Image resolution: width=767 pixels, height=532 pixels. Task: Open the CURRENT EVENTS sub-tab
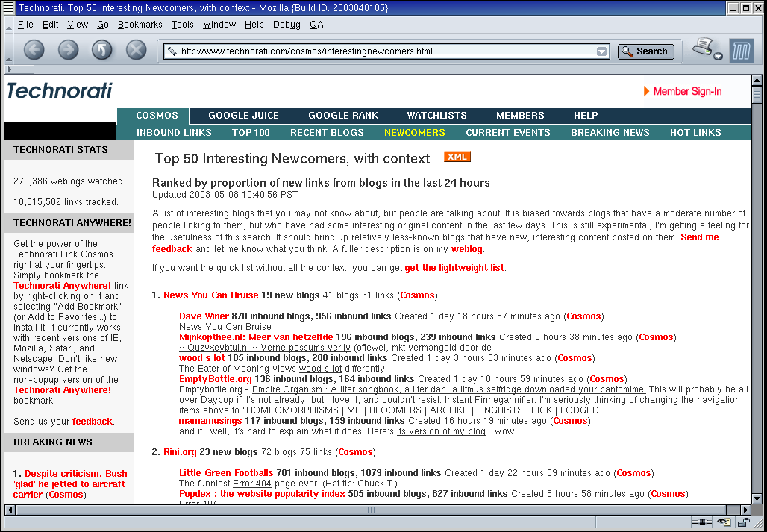click(508, 133)
